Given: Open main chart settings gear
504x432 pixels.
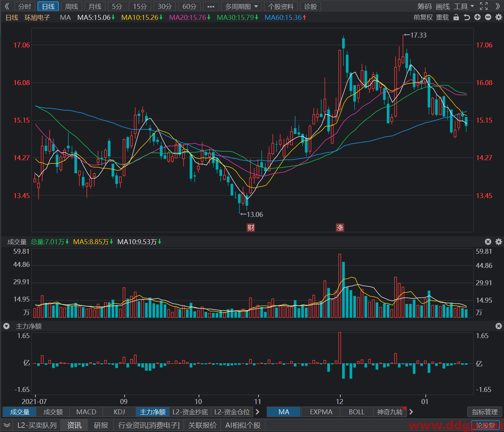Looking at the screenshot, I should pos(499,17).
